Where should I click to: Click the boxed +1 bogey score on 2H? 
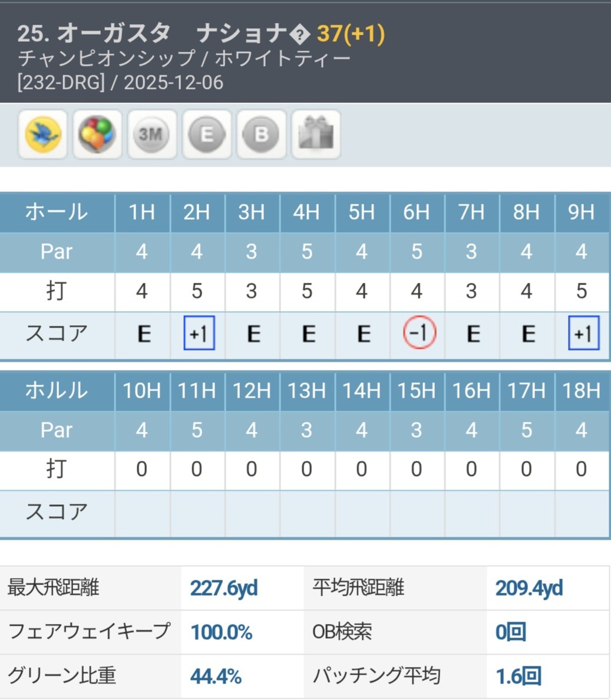199,333
